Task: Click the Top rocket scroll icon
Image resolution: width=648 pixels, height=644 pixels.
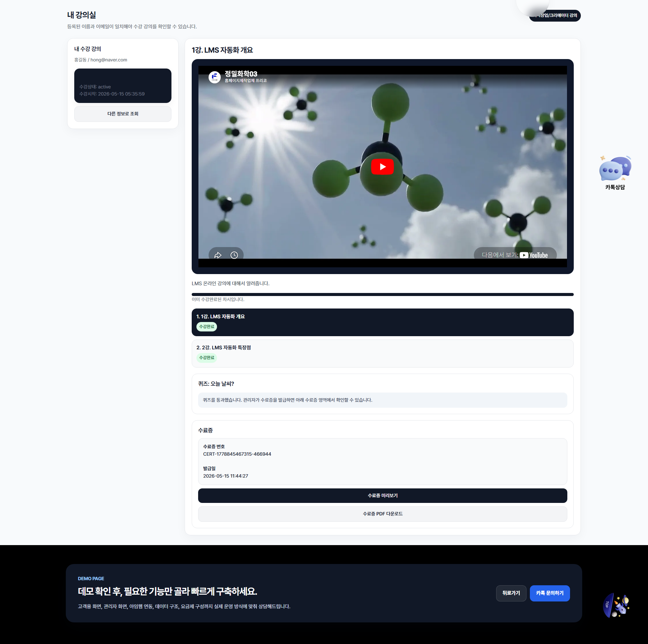Action: (x=616, y=606)
